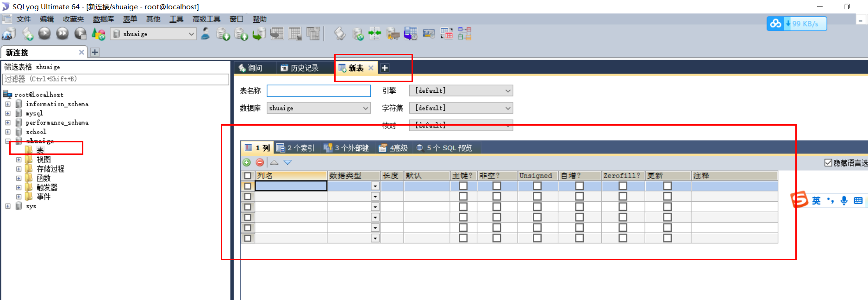
Task: Click the scroll-shaped query formatter icon
Action: pyautogui.click(x=340, y=33)
